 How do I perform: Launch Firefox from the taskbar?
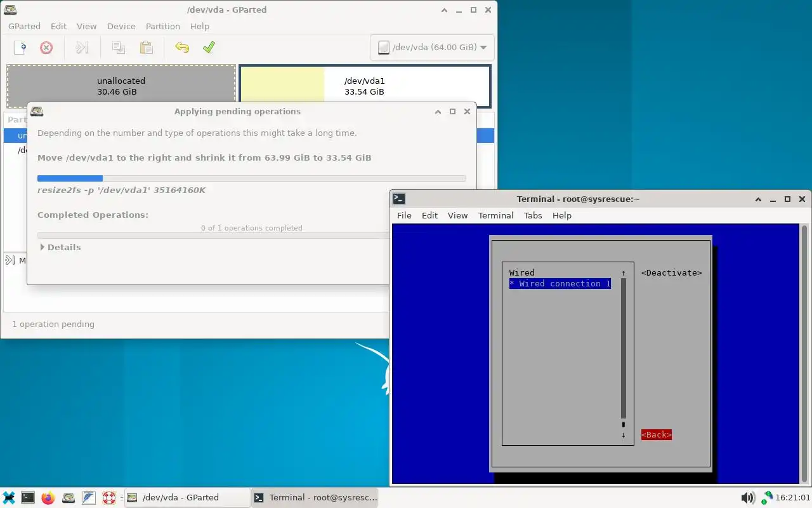48,498
